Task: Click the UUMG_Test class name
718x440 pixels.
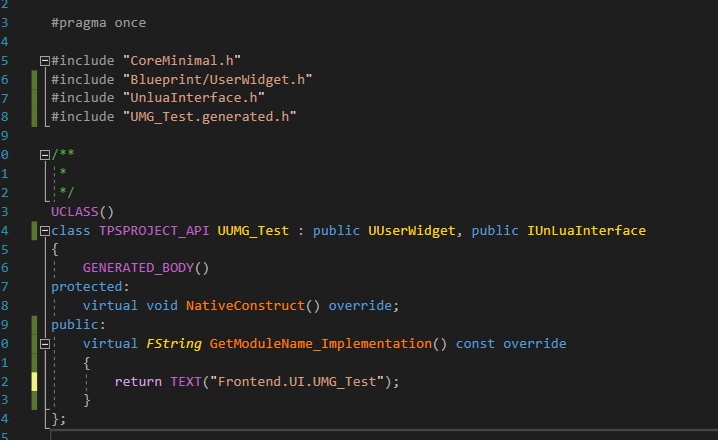Action: 253,231
